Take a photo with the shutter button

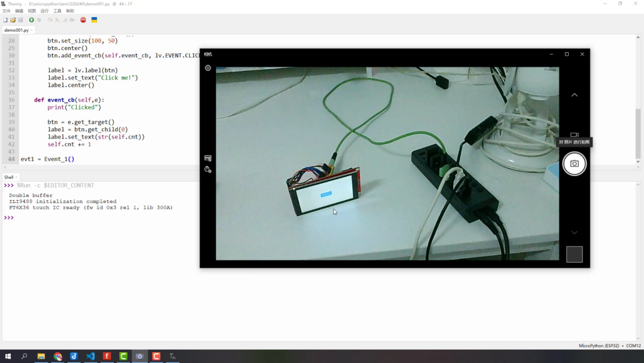click(574, 164)
